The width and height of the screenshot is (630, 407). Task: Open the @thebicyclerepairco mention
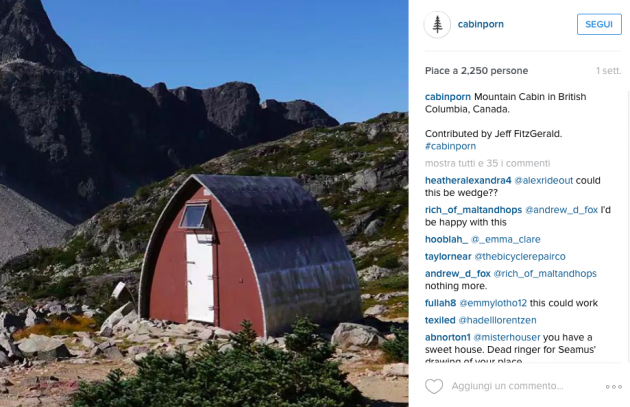520,256
